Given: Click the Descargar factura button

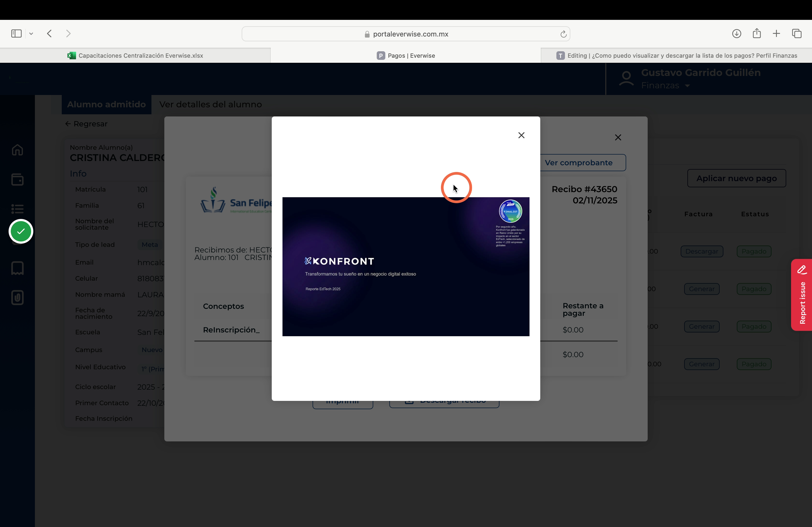Looking at the screenshot, I should pos(701,251).
